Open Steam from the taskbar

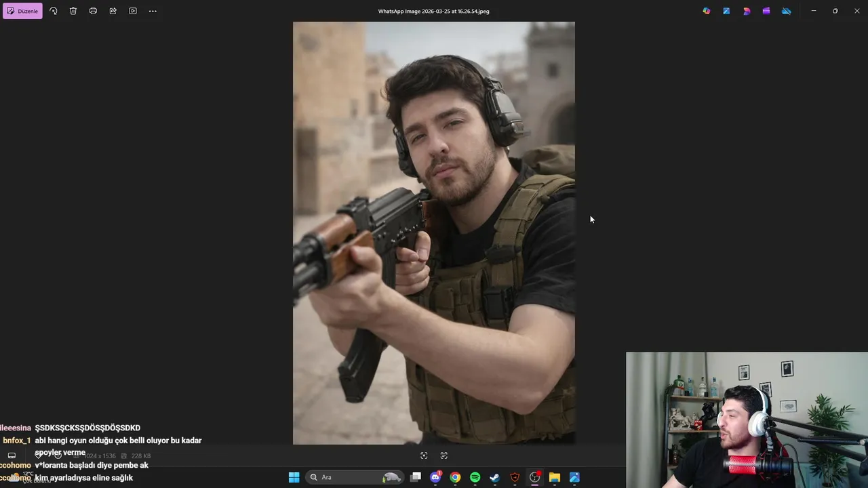coord(495,477)
